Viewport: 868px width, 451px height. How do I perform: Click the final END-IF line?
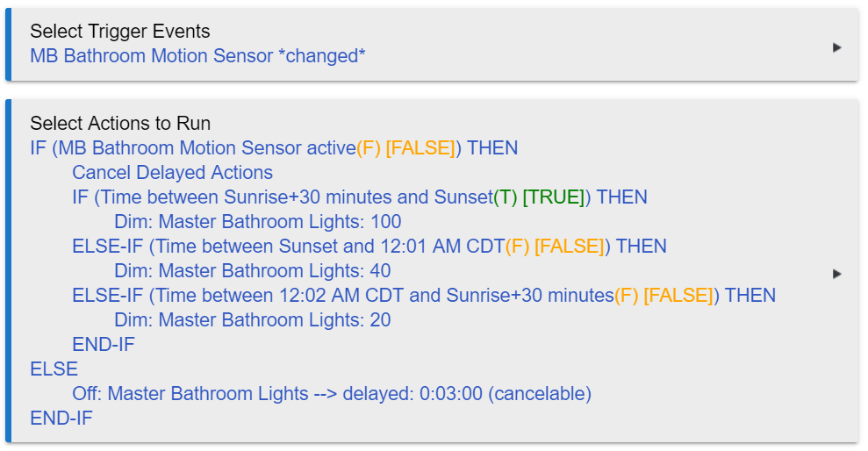61,419
